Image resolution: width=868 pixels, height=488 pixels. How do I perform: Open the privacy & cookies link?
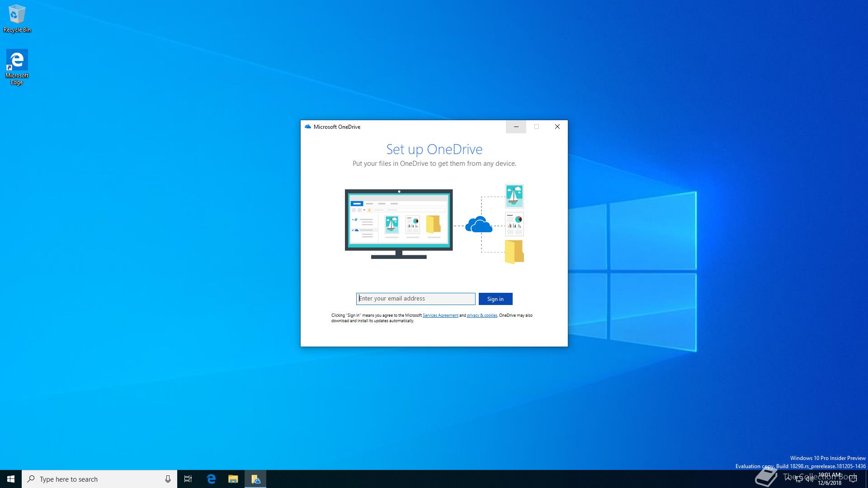click(482, 315)
